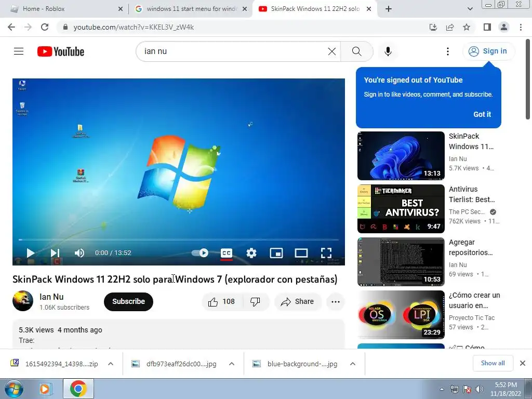The height and width of the screenshot is (399, 532).
Task: Seek on the video progress bar
Action: pos(179,240)
